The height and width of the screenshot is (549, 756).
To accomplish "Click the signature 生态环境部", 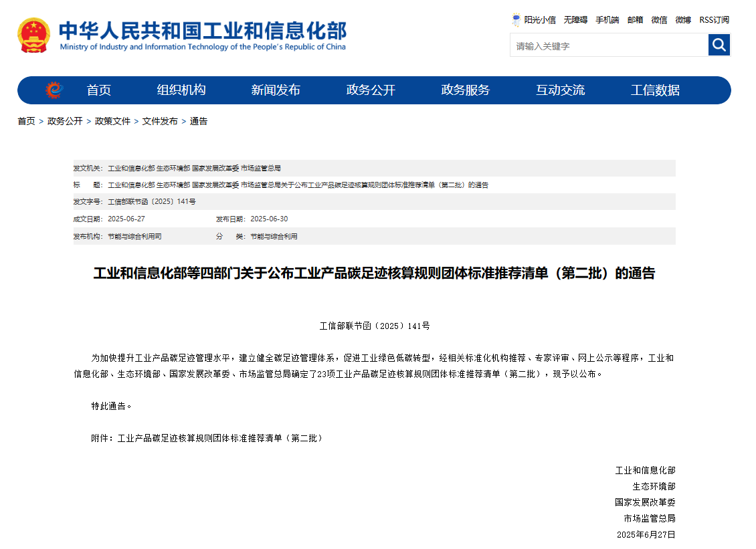I will pyautogui.click(x=654, y=486).
